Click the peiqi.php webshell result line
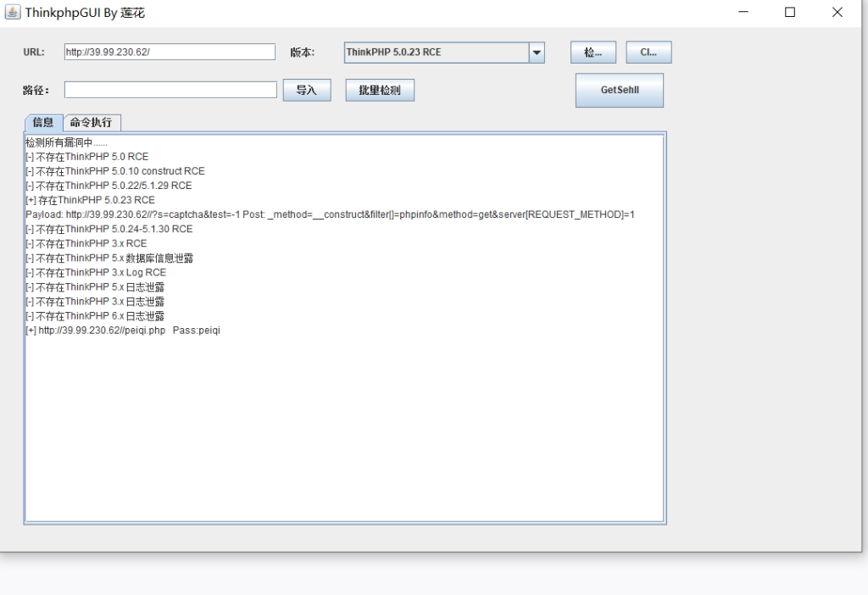This screenshot has width=868, height=595. 123,331
